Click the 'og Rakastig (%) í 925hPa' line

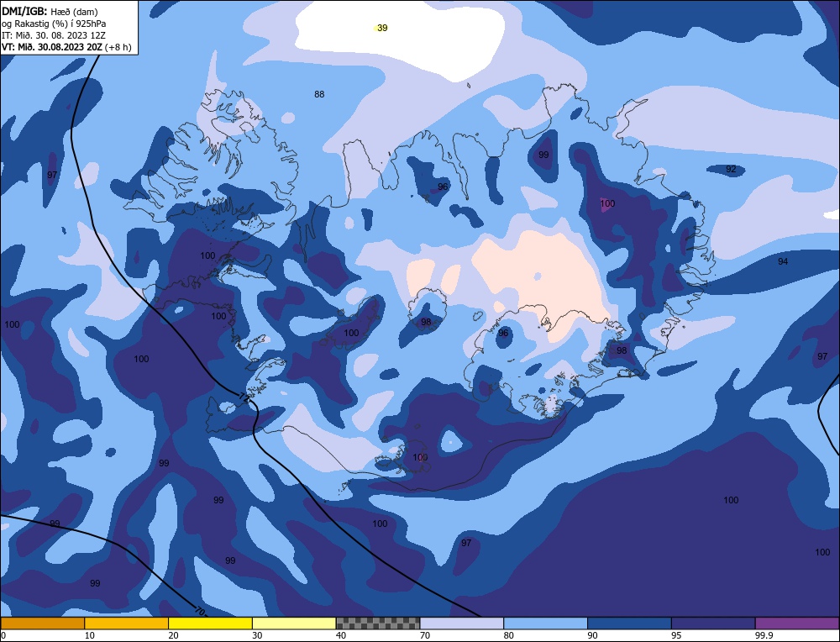point(54,24)
